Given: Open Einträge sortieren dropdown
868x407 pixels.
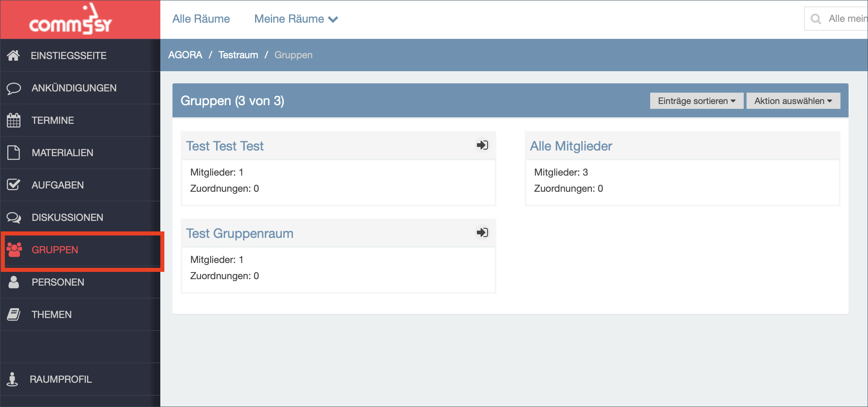Looking at the screenshot, I should [696, 101].
